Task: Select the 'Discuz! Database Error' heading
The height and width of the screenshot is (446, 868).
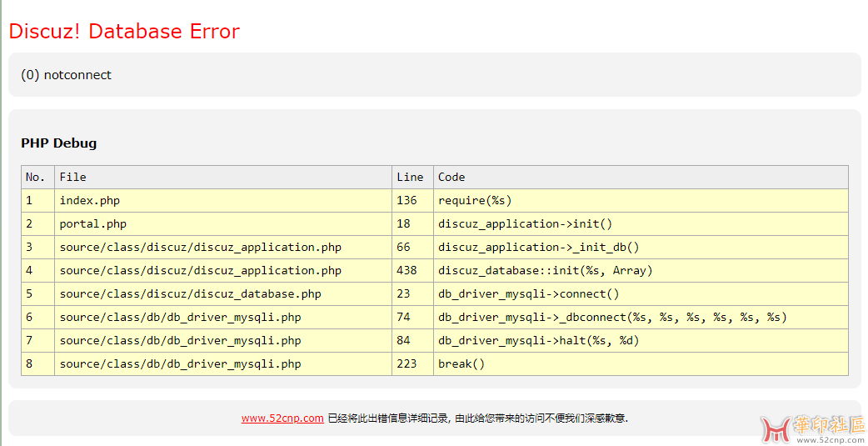Action: click(125, 32)
